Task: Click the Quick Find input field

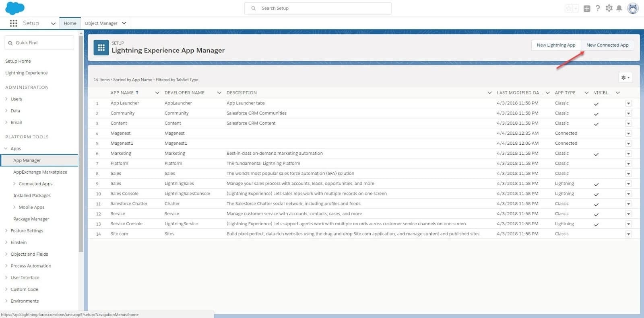Action: point(39,43)
